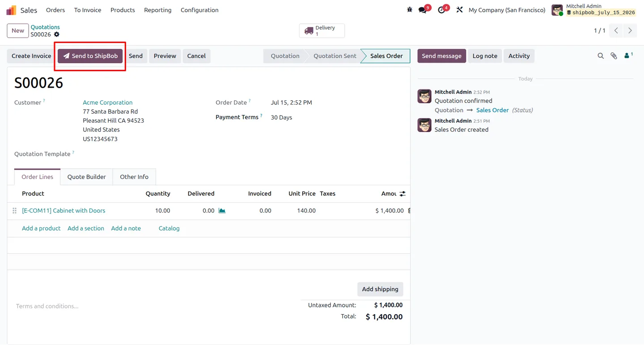Open the Delivery truck smart button
644x345 pixels.
[x=322, y=30]
